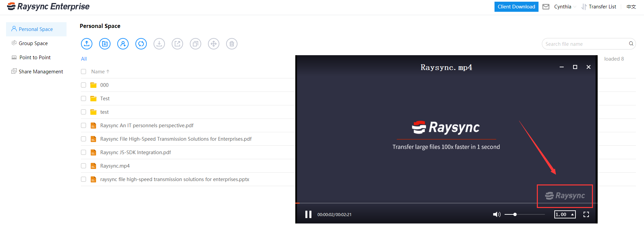The width and height of the screenshot is (644, 243).
Task: Check the box for folder 000
Action: pyautogui.click(x=83, y=85)
